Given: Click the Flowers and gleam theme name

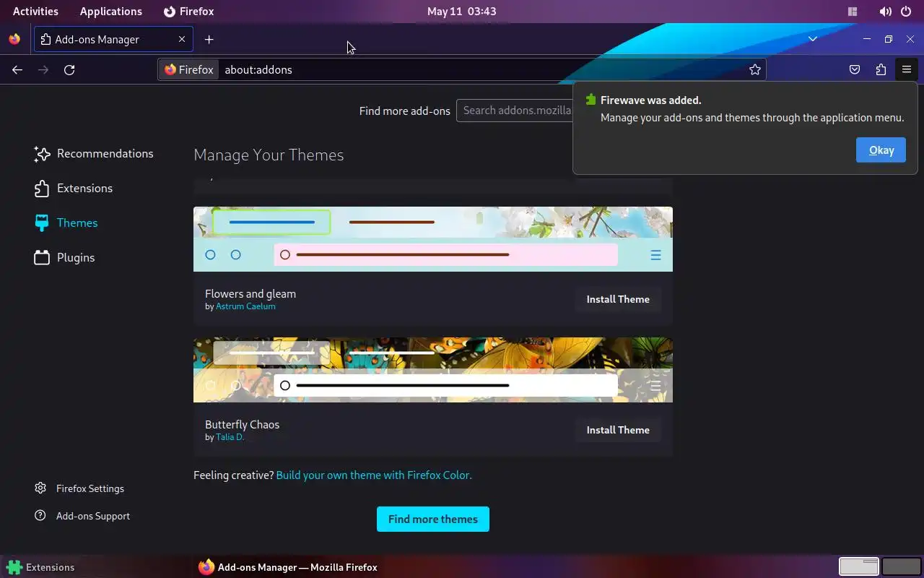Looking at the screenshot, I should (250, 293).
